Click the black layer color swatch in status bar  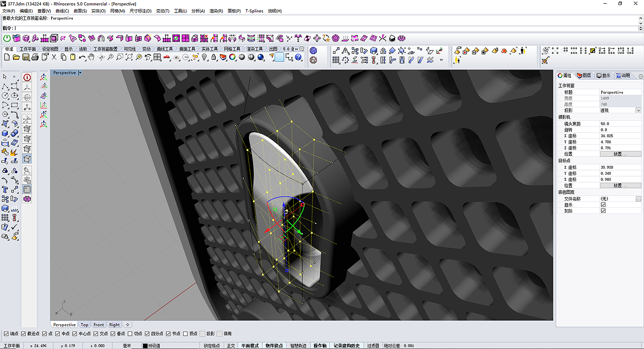(x=145, y=346)
